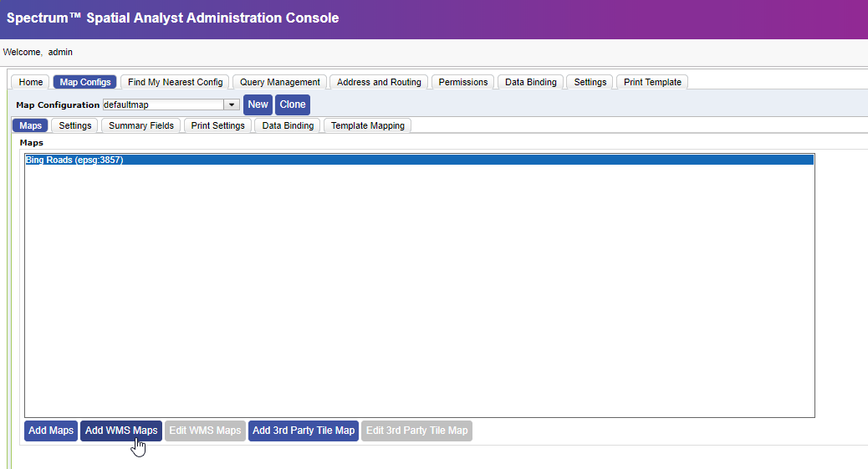Click the Add Maps button

coord(51,431)
